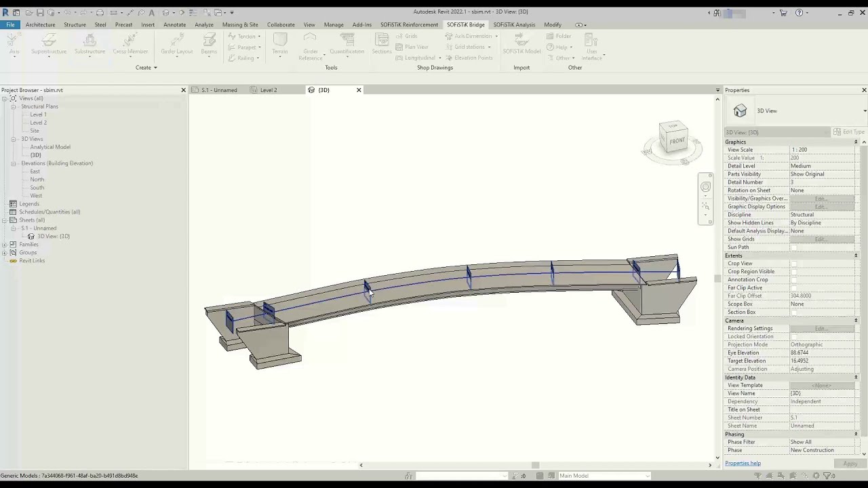Click the Text tool icon in quick access toolbar
The height and width of the screenshot is (488, 868).
coord(151,12)
